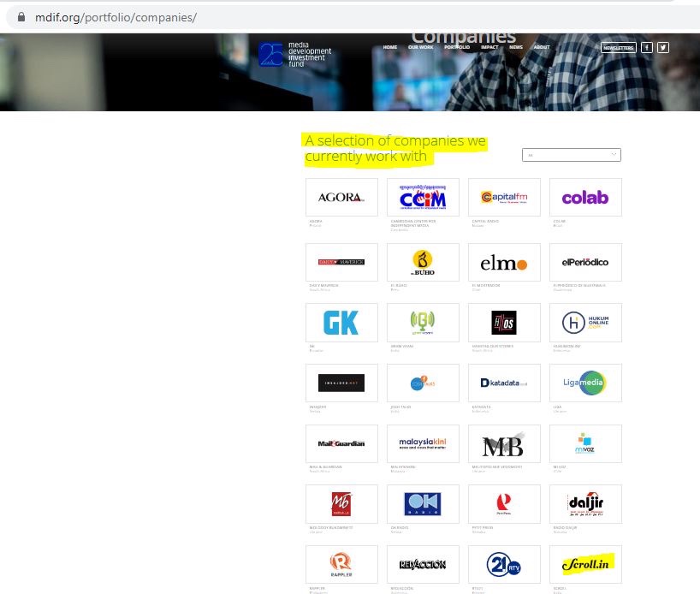Open the About navigation link

(542, 48)
